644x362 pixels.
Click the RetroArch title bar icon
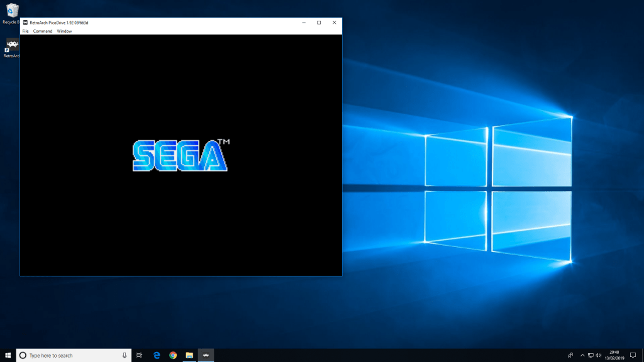pyautogui.click(x=25, y=23)
